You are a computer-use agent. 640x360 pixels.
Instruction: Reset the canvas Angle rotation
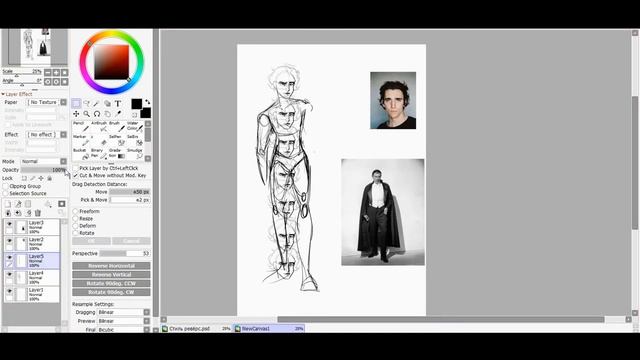64,82
